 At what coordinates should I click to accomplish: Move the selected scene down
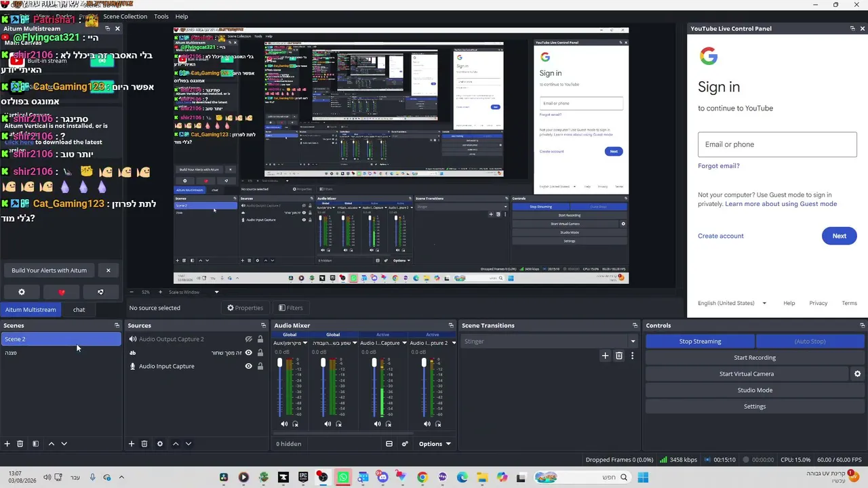(64, 444)
